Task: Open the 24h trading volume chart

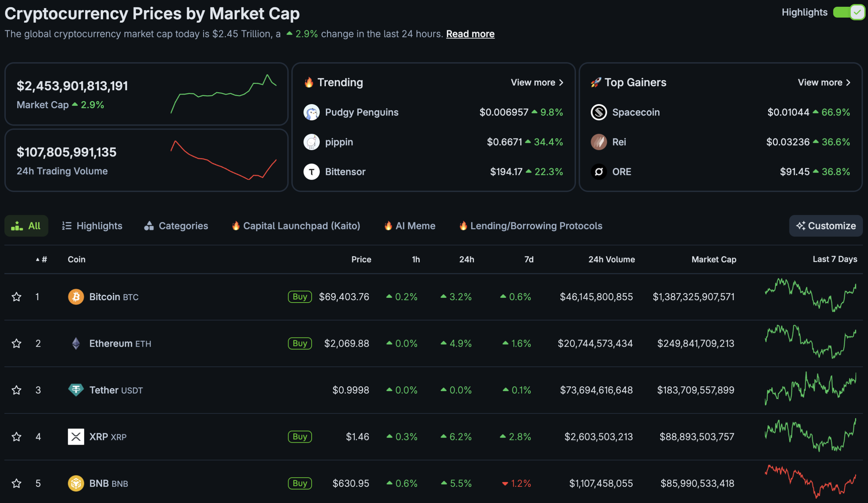Action: (223, 160)
